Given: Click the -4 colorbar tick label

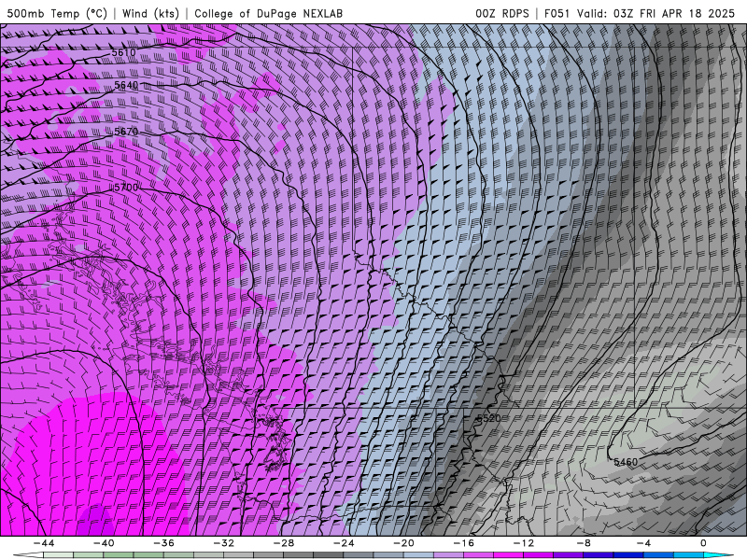Looking at the screenshot, I should [x=643, y=543].
